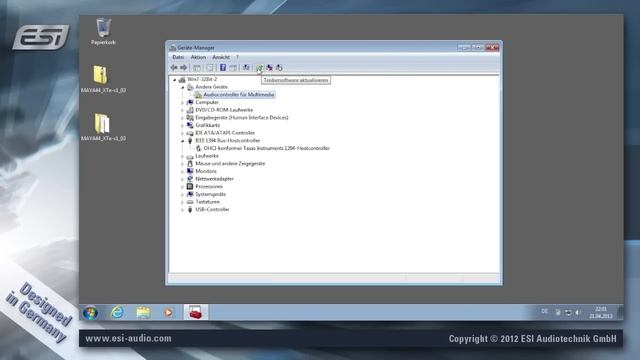Select the Mäuse und andere Zeigegeräte label
This screenshot has width=640, height=360.
tap(230, 164)
